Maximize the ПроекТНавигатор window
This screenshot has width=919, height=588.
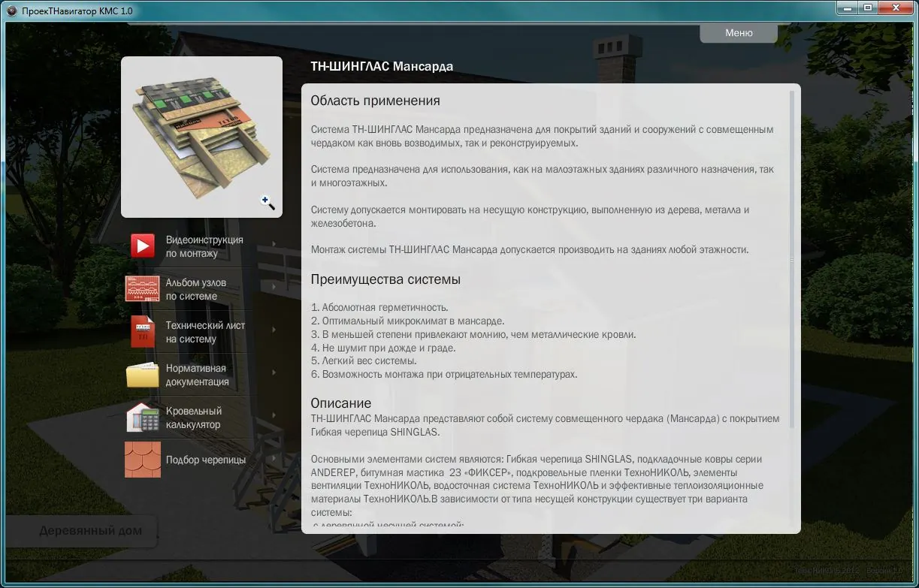tap(868, 8)
